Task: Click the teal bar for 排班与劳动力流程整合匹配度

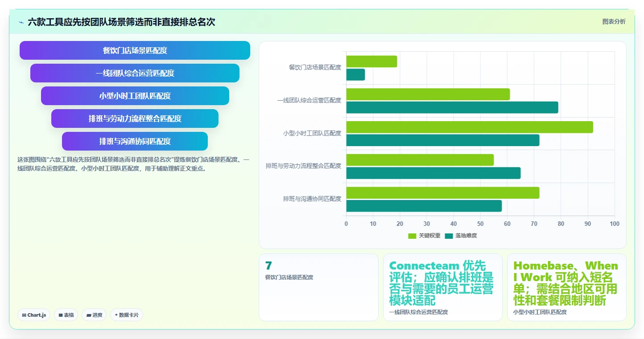Action: point(433,173)
